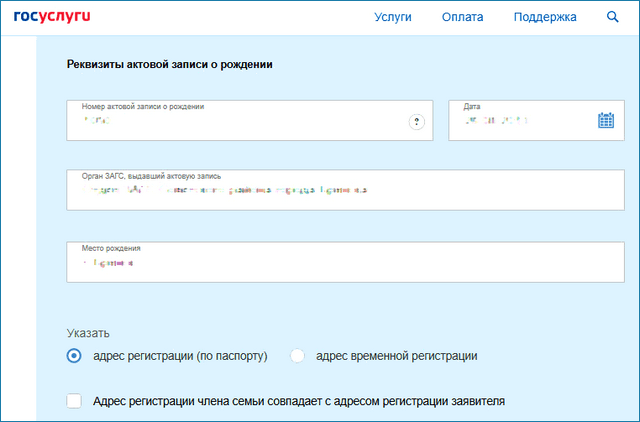This screenshot has width=640, height=422.
Task: Check the family member address matches checkbox
Action: coord(74,401)
